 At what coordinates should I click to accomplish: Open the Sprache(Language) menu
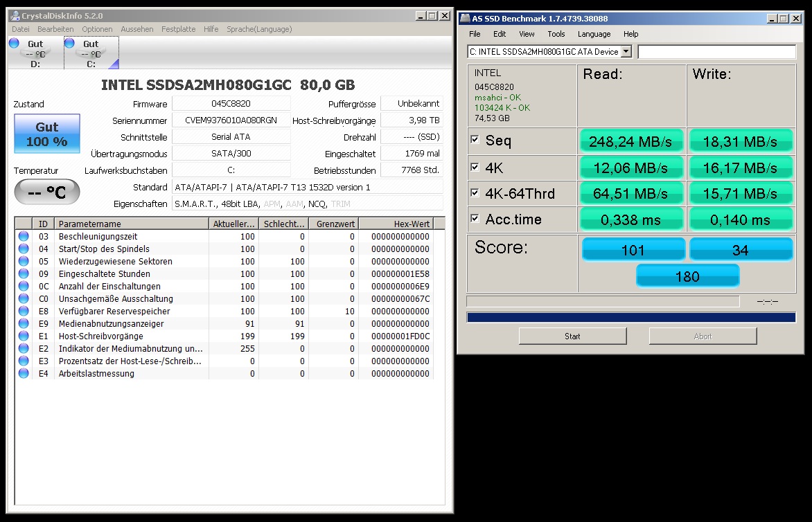click(x=259, y=29)
